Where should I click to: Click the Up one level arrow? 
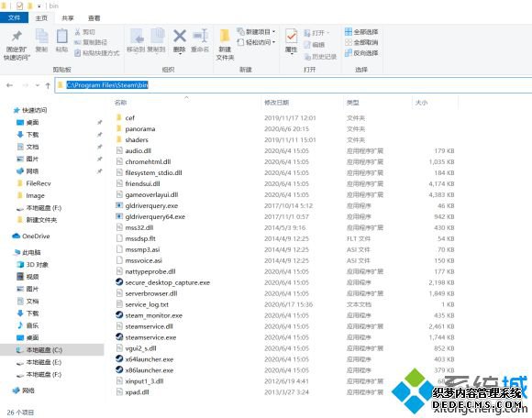(48, 85)
